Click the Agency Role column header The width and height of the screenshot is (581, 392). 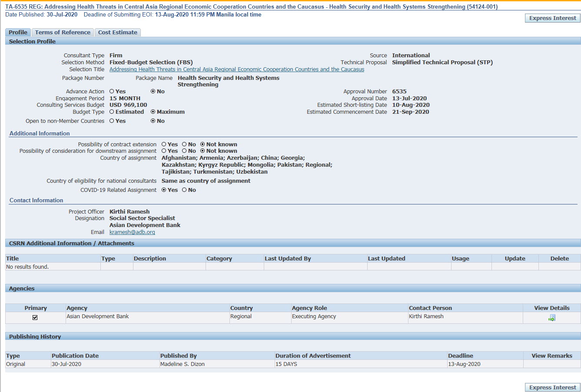pyautogui.click(x=309, y=308)
